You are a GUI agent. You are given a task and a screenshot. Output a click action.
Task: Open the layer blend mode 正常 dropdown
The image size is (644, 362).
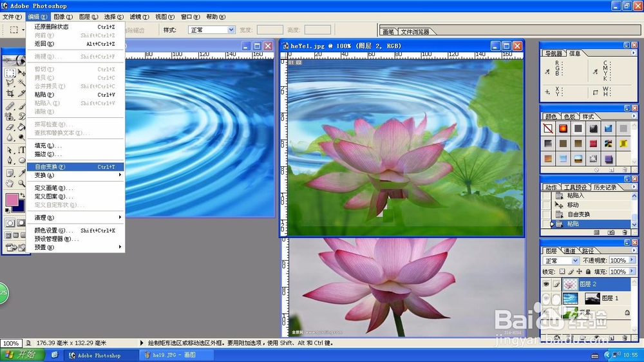coord(575,260)
